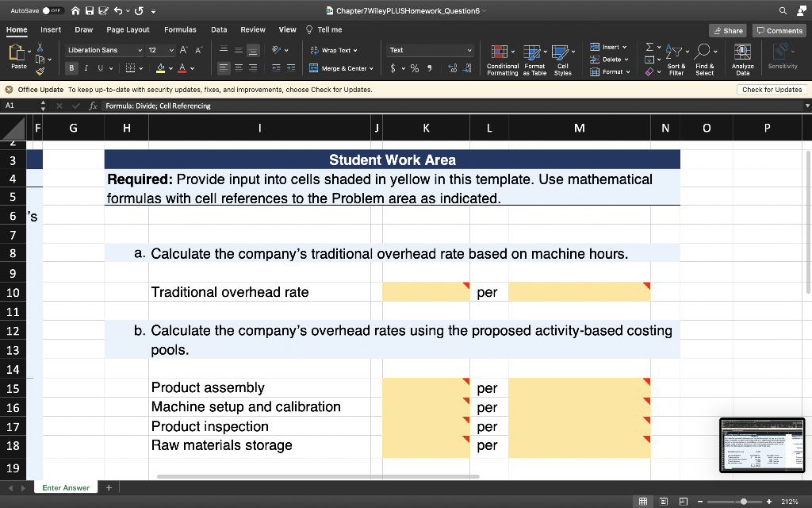The image size is (812, 508).
Task: Apply bold formatting
Action: (71, 67)
